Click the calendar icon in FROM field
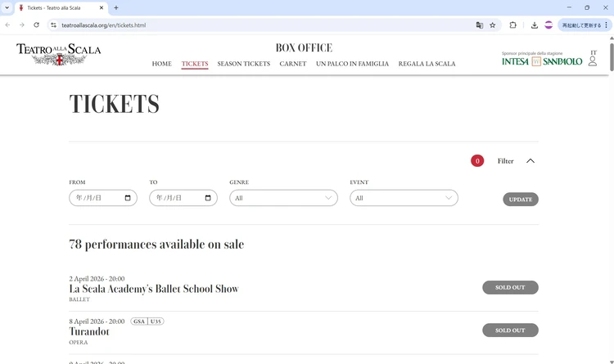614x364 pixels. tap(128, 198)
